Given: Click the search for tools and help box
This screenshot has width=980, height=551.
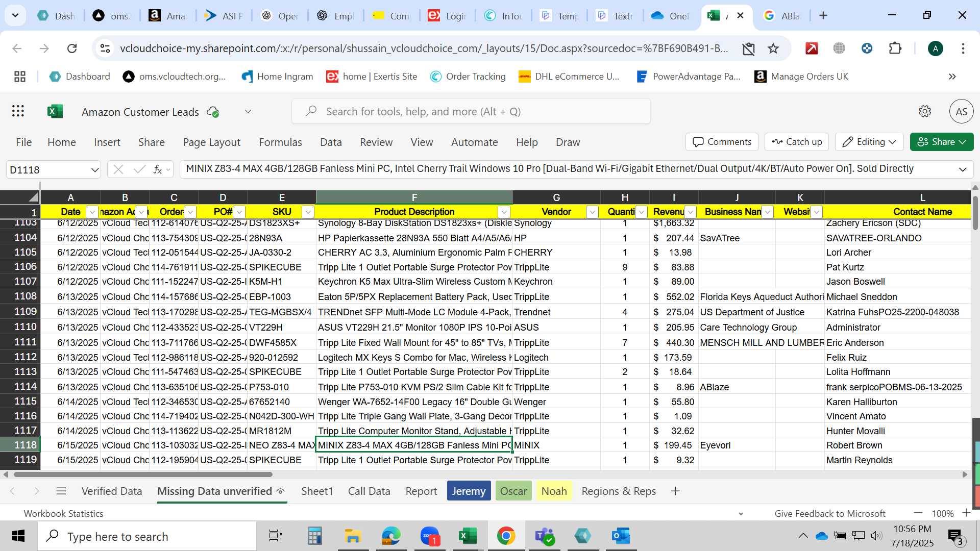Looking at the screenshot, I should pos(471,111).
